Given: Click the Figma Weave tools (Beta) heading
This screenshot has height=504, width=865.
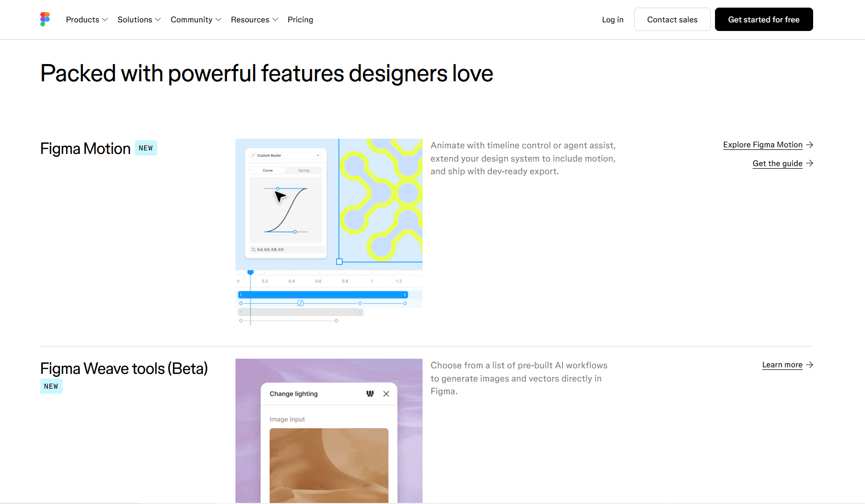Looking at the screenshot, I should click(x=124, y=368).
